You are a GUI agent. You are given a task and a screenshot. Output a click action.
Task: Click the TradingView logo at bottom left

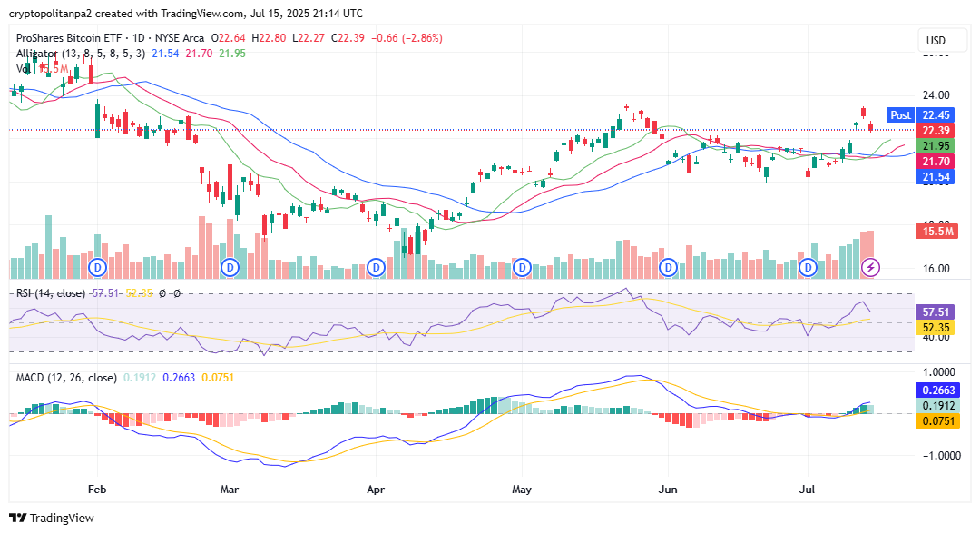pos(51,518)
